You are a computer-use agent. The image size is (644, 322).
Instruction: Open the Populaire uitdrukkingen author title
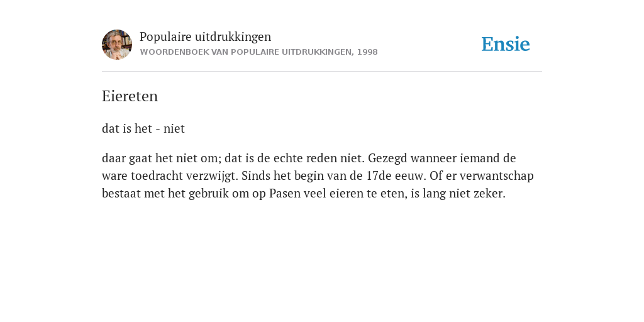pos(206,36)
